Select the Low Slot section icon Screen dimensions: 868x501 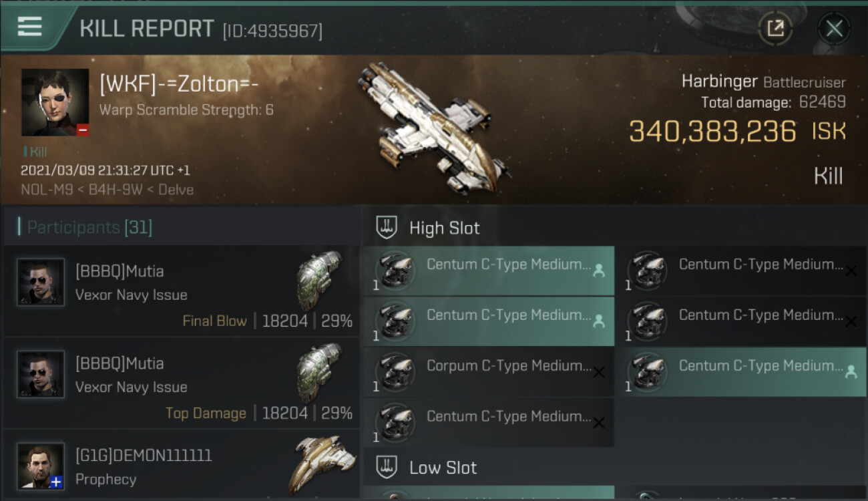[387, 468]
